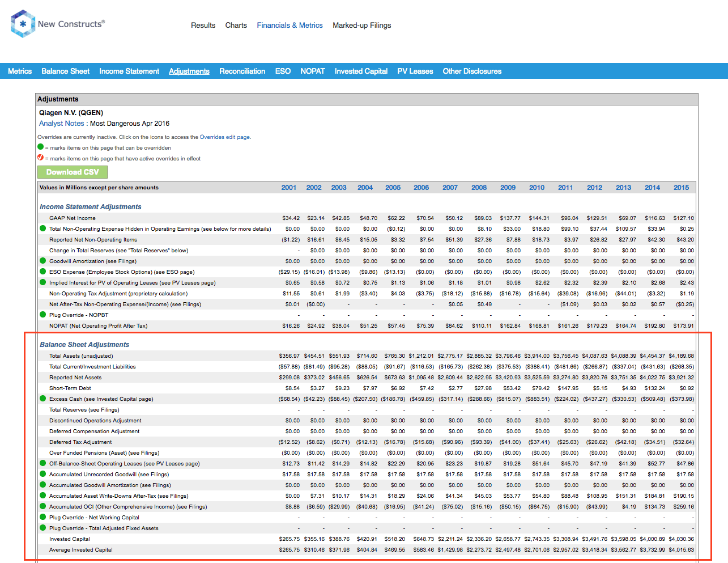Click the 2004 column header
The image size is (728, 563).
pos(365,188)
